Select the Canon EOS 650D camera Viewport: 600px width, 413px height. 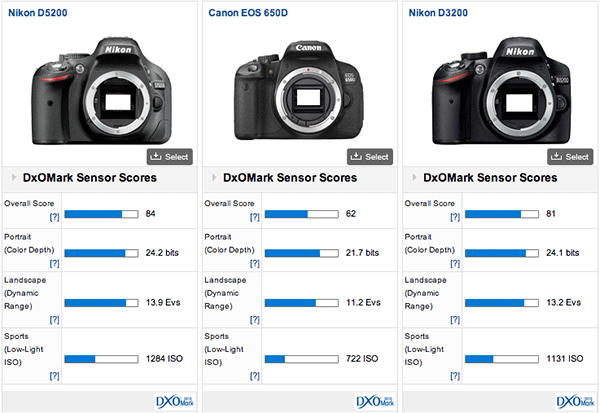(370, 157)
